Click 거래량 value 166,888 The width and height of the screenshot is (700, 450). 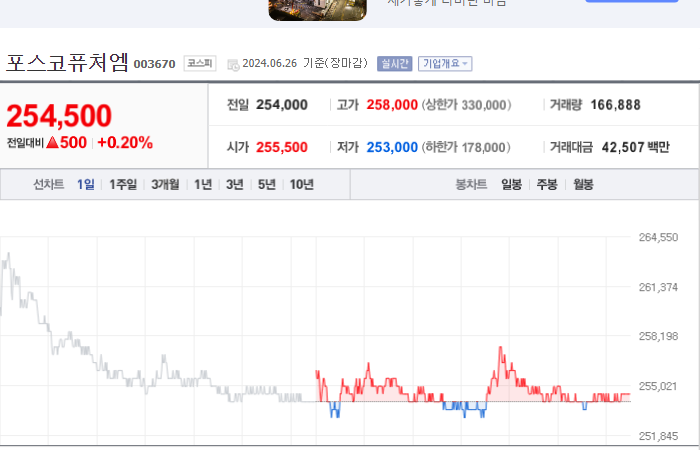(616, 105)
